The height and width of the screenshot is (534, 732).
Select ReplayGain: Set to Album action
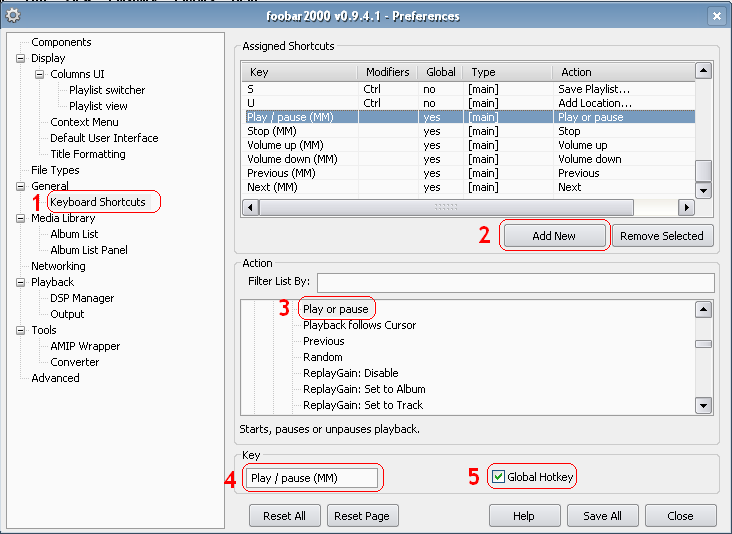point(364,389)
